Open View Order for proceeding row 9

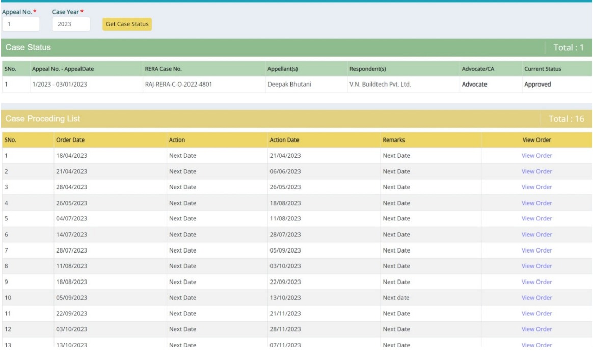536,282
